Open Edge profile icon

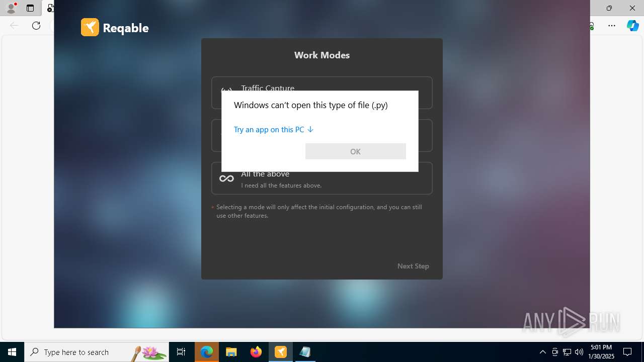tap(11, 8)
